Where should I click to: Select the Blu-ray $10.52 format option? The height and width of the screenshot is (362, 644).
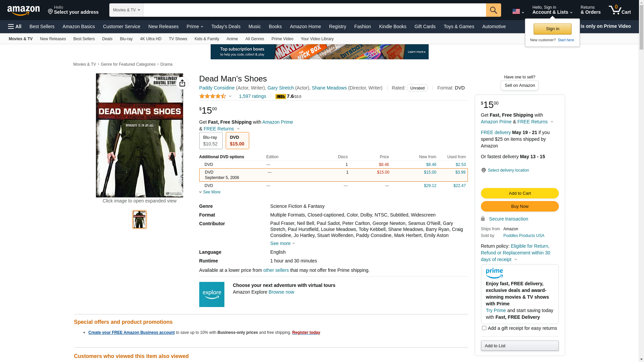[211, 140]
